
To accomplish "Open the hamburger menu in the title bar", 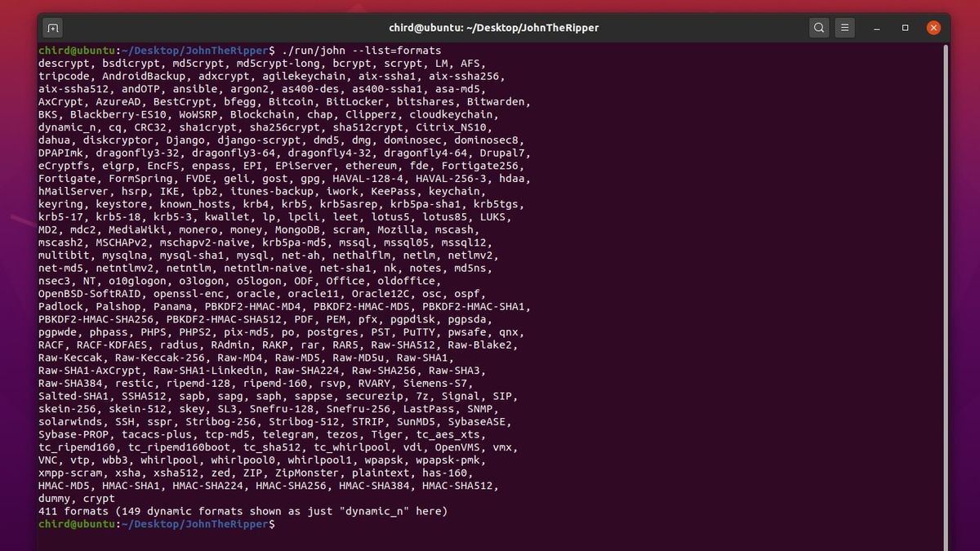I will point(846,28).
